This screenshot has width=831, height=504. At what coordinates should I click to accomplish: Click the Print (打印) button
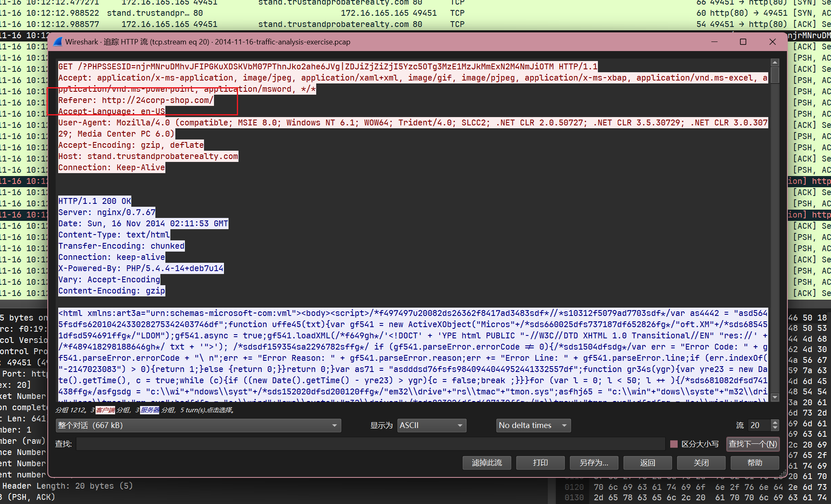point(540,462)
